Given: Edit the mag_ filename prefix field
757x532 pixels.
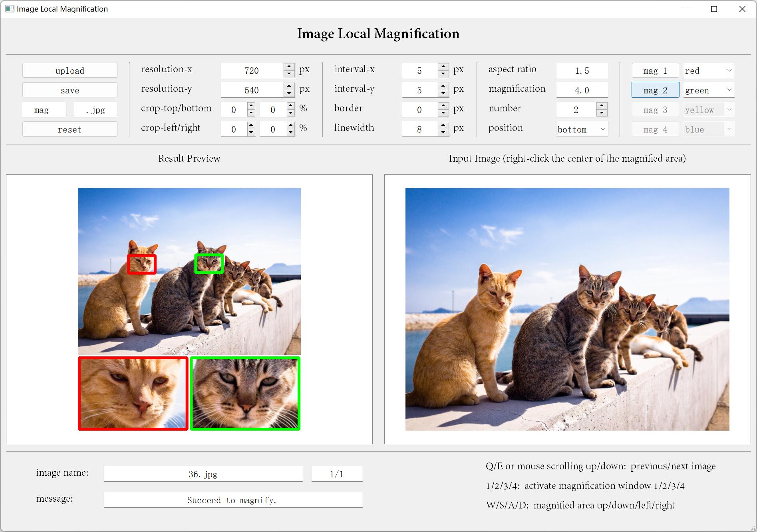Looking at the screenshot, I should [44, 110].
